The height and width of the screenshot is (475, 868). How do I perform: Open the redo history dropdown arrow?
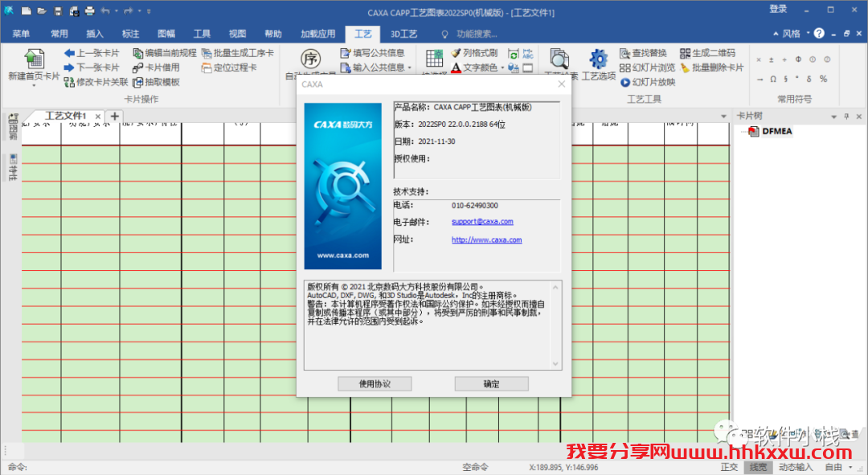pyautogui.click(x=139, y=10)
